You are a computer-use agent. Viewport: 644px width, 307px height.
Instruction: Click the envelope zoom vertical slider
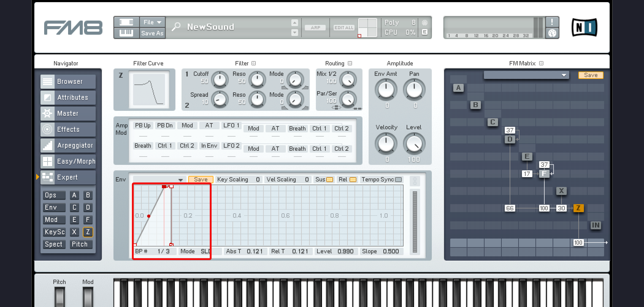[x=415, y=222]
